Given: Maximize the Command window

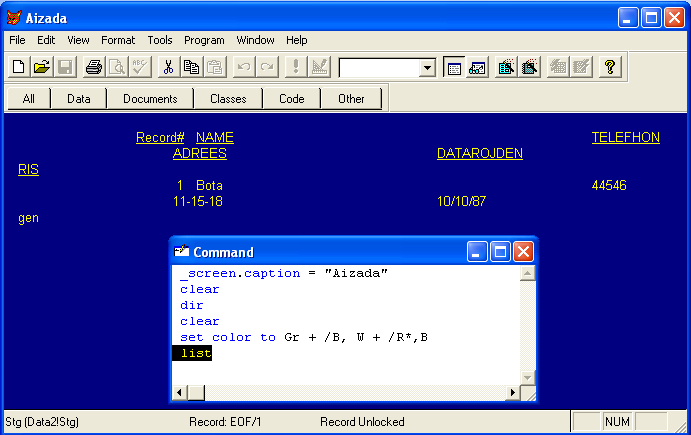Looking at the screenshot, I should pyautogui.click(x=500, y=252).
